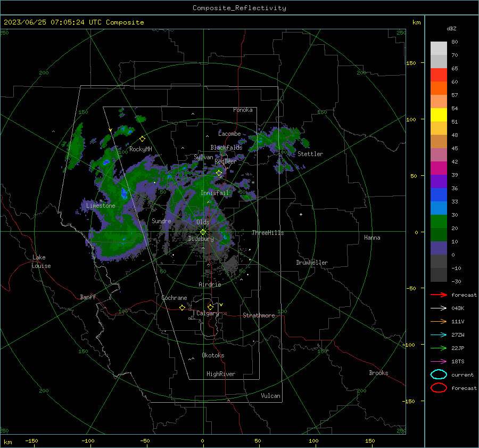The image size is (479, 448).
Task: Click the Composite_Reflectivity title text
Action: coord(239,8)
